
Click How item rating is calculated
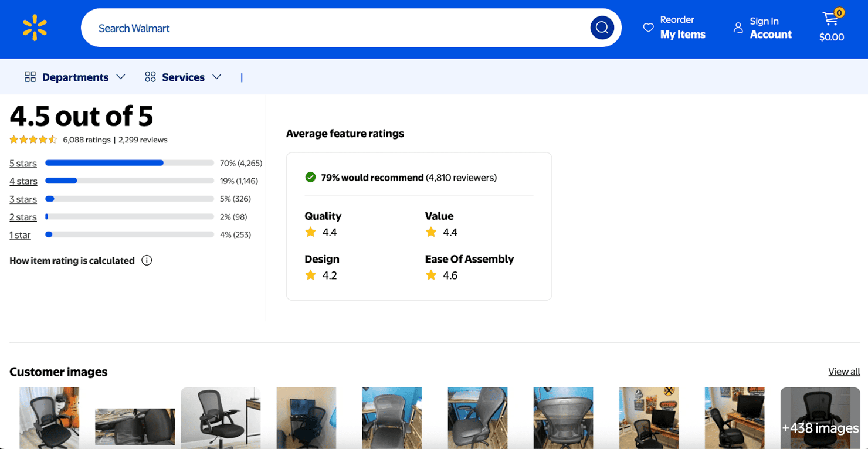pos(72,261)
